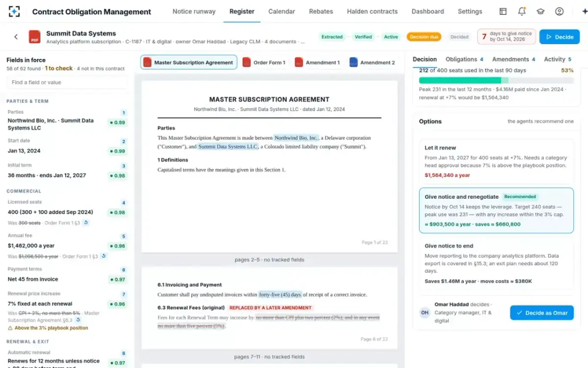The height and width of the screenshot is (368, 588).
Task: Click the history icon beside Order Form 1 §3 under Licensed seats
Action: (x=86, y=223)
